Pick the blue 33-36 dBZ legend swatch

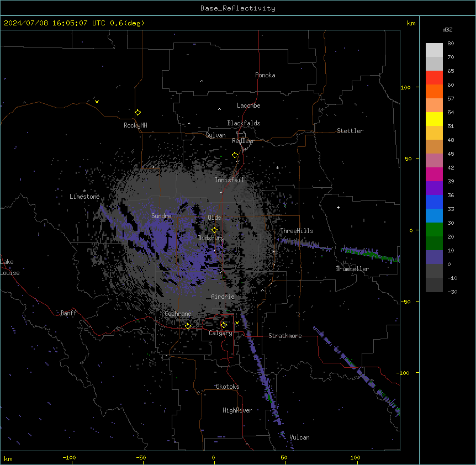[434, 202]
